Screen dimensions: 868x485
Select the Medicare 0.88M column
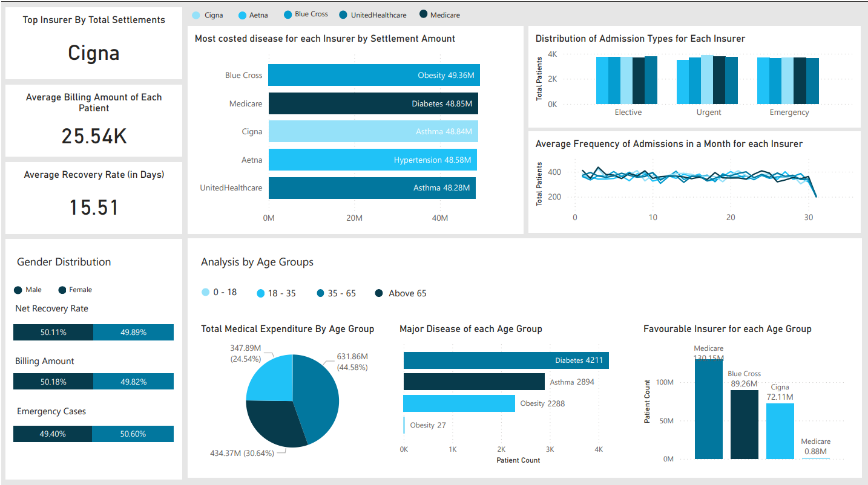[816, 458]
